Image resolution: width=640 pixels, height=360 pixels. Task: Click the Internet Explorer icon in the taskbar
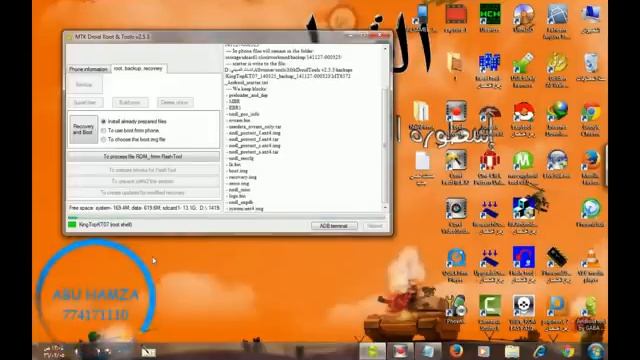[x=540, y=351]
